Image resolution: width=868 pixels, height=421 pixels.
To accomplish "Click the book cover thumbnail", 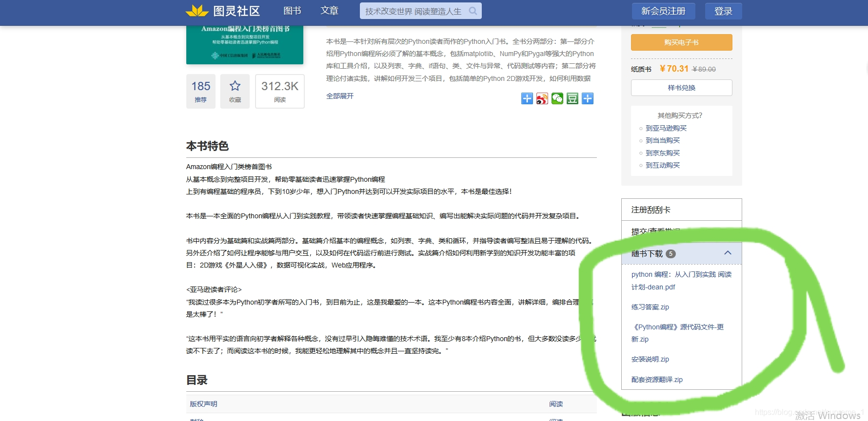I will 245,45.
